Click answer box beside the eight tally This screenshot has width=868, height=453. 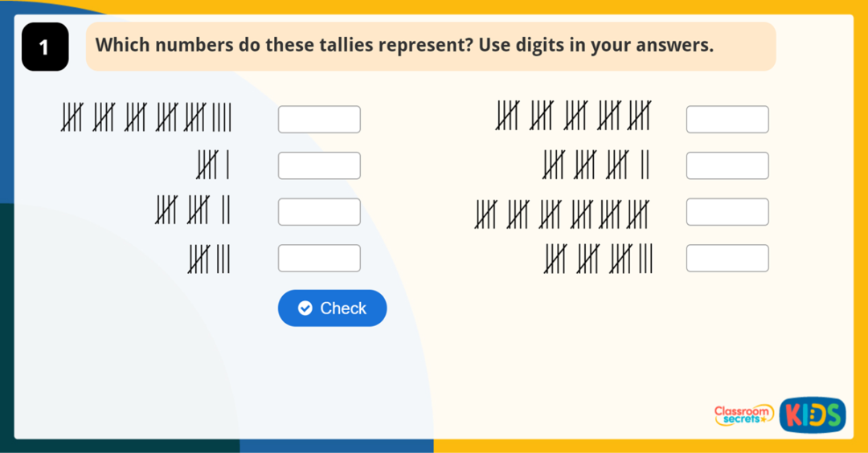pyautogui.click(x=319, y=258)
